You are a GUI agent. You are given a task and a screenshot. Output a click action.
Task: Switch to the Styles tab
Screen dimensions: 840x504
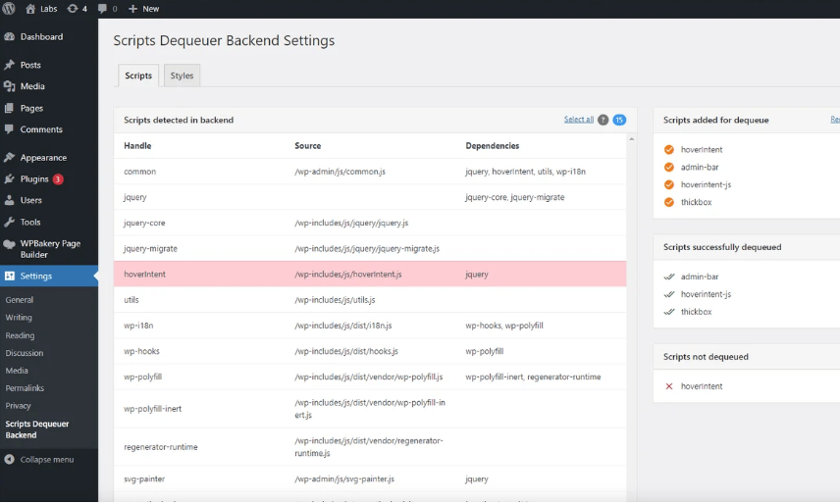[182, 76]
